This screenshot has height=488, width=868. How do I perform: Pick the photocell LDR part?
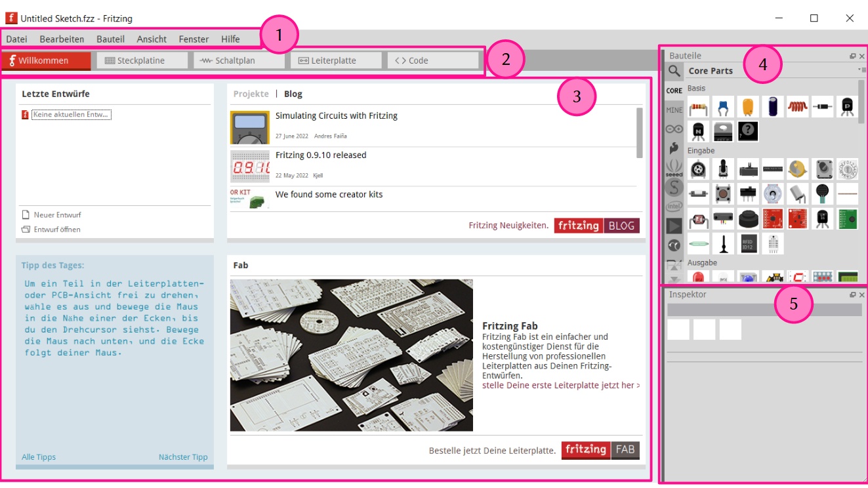(x=698, y=219)
